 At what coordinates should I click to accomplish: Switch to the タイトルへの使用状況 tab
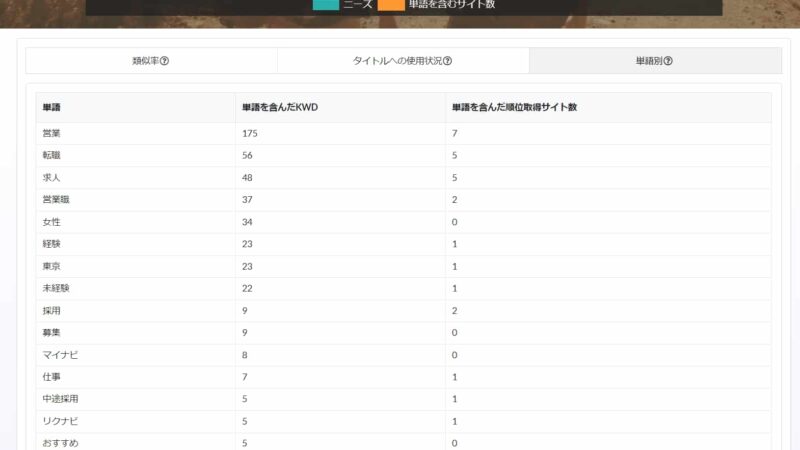click(x=403, y=61)
